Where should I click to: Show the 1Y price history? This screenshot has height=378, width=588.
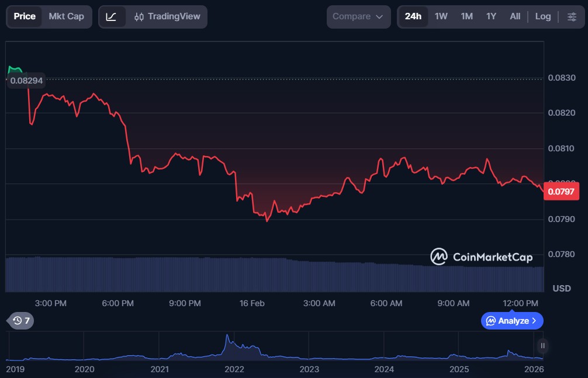(x=491, y=16)
